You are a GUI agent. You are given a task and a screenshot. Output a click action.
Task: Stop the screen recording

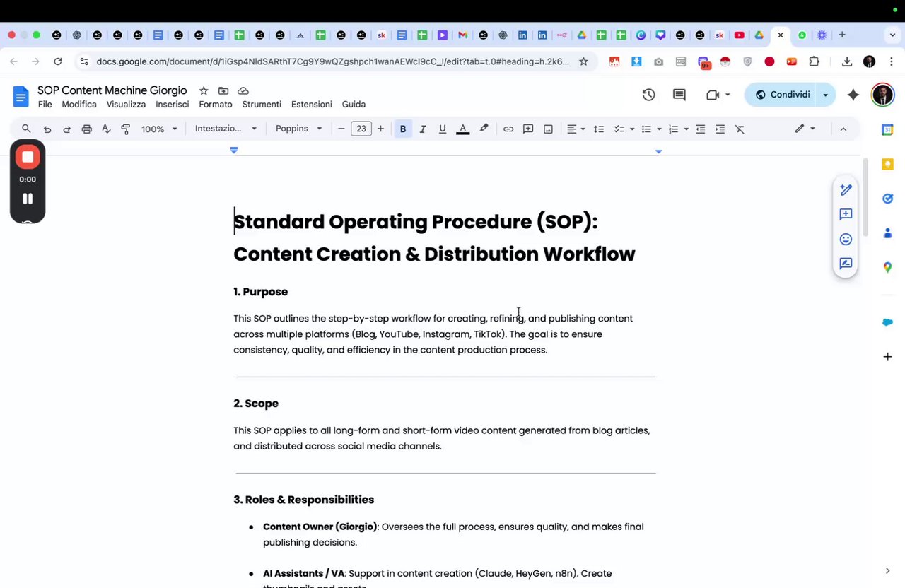(28, 158)
